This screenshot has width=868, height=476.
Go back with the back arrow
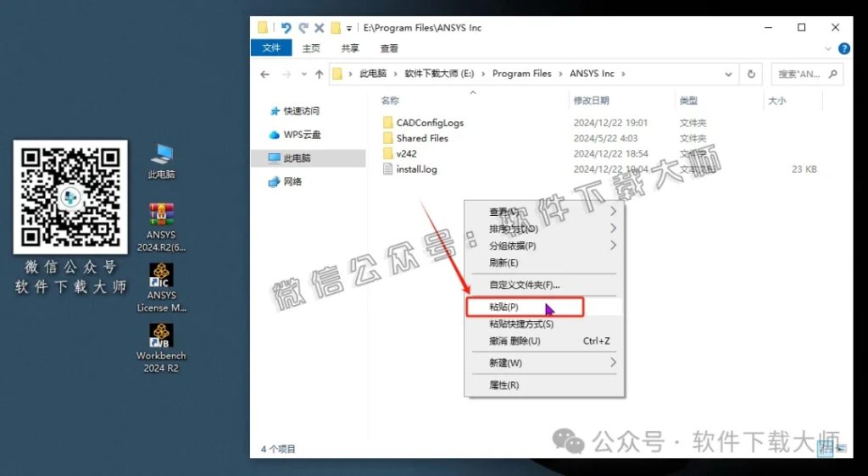[264, 74]
